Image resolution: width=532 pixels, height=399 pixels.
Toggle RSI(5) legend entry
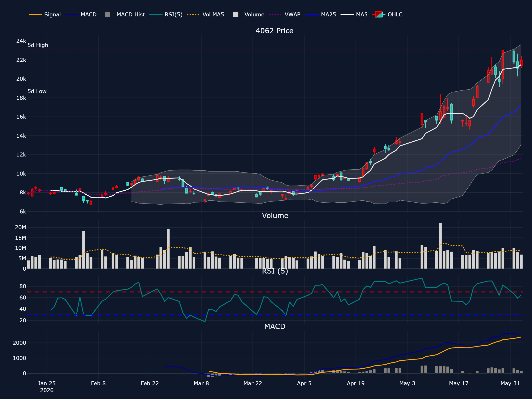166,14
